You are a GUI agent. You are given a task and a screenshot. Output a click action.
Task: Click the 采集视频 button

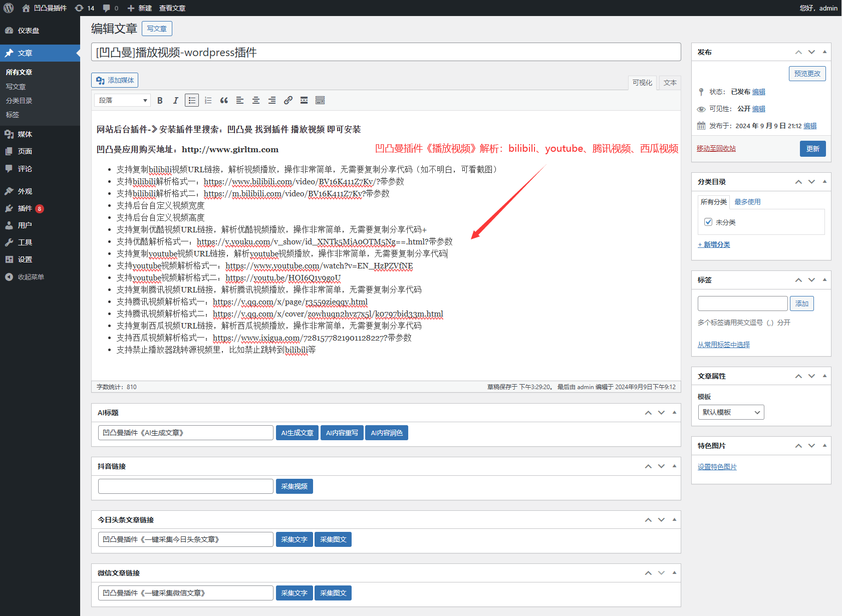[294, 486]
